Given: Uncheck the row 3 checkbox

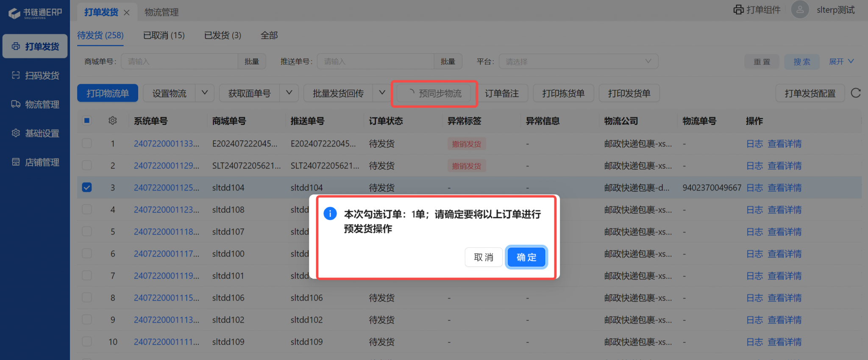Looking at the screenshot, I should (x=87, y=187).
